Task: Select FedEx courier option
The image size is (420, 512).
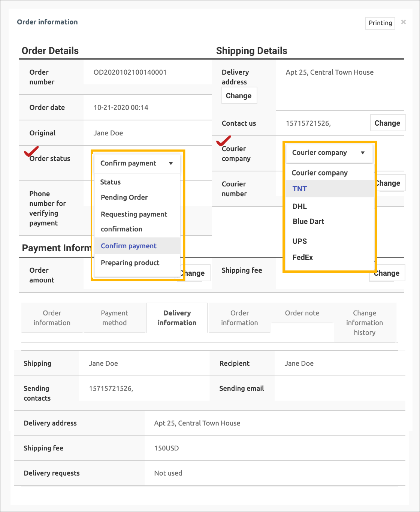Action: point(303,257)
